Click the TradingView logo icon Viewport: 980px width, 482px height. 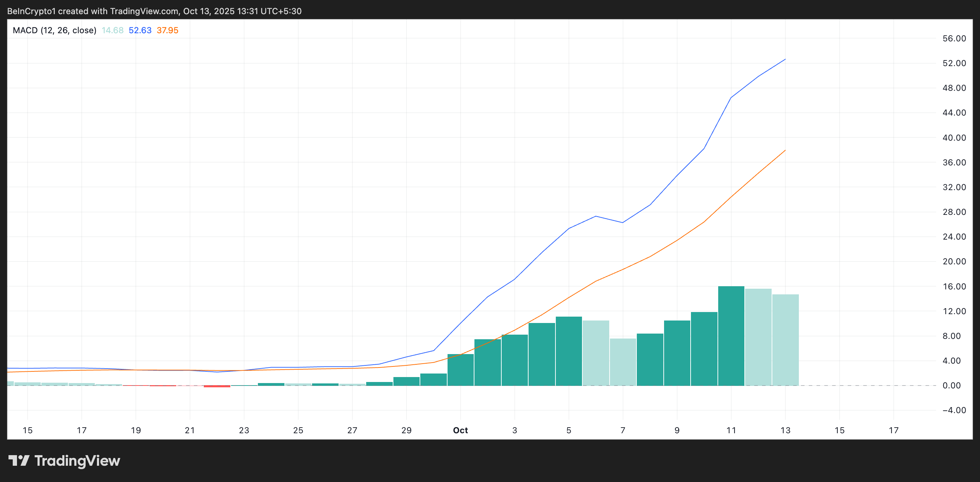coord(19,460)
